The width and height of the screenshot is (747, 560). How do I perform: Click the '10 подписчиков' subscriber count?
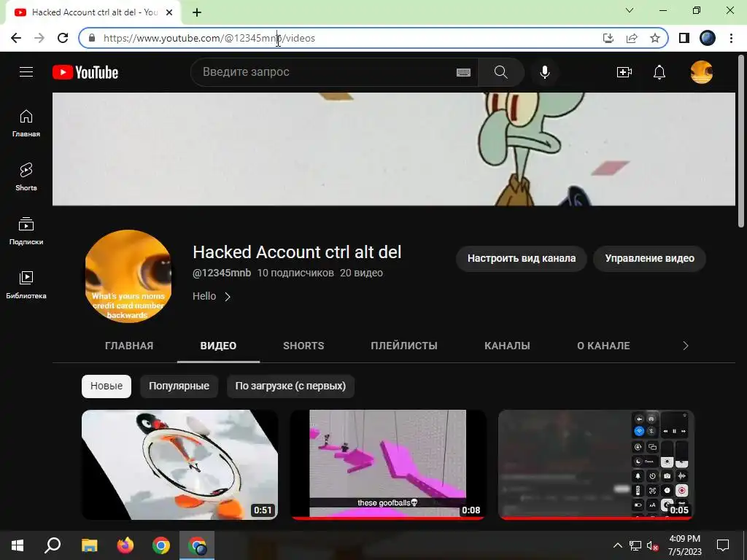[295, 273]
